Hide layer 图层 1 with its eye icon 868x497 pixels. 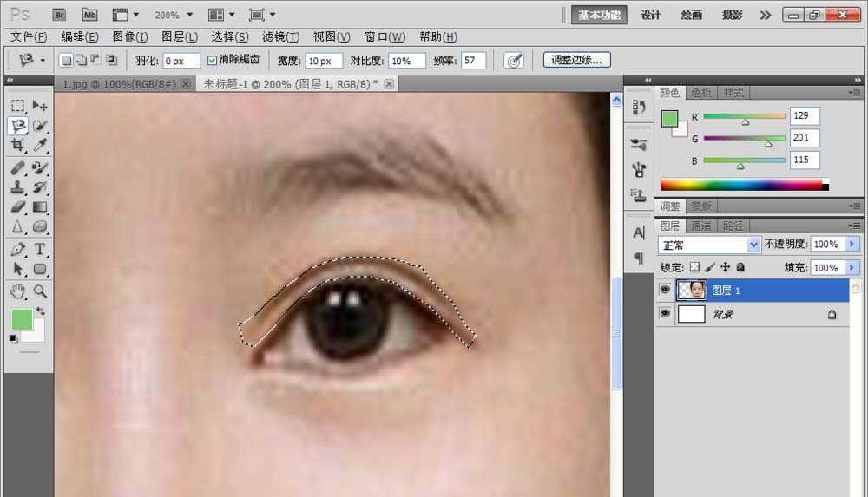pyautogui.click(x=665, y=290)
